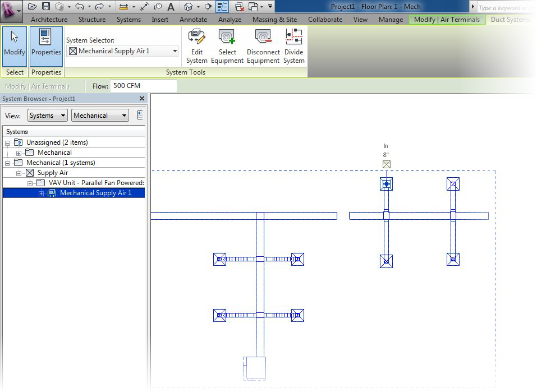Select the Tag by Category icon

point(158,7)
